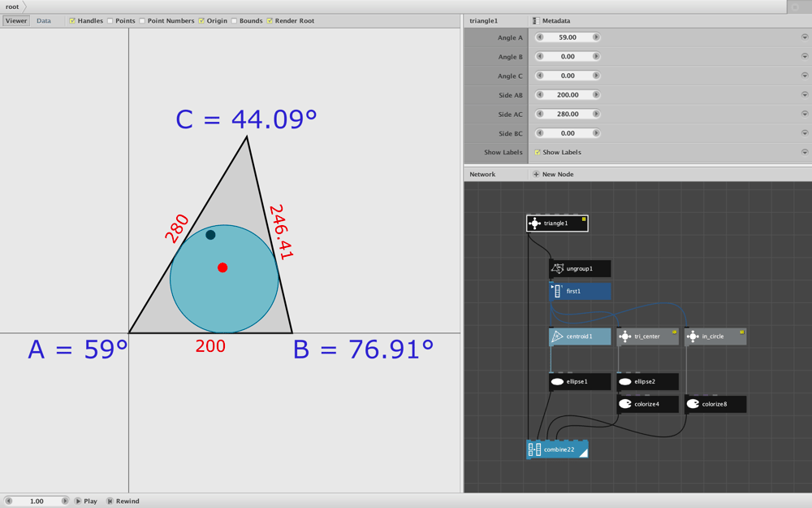Screen dimensions: 812x508
Task: Open the Side AC options dropdown
Action: click(x=805, y=114)
